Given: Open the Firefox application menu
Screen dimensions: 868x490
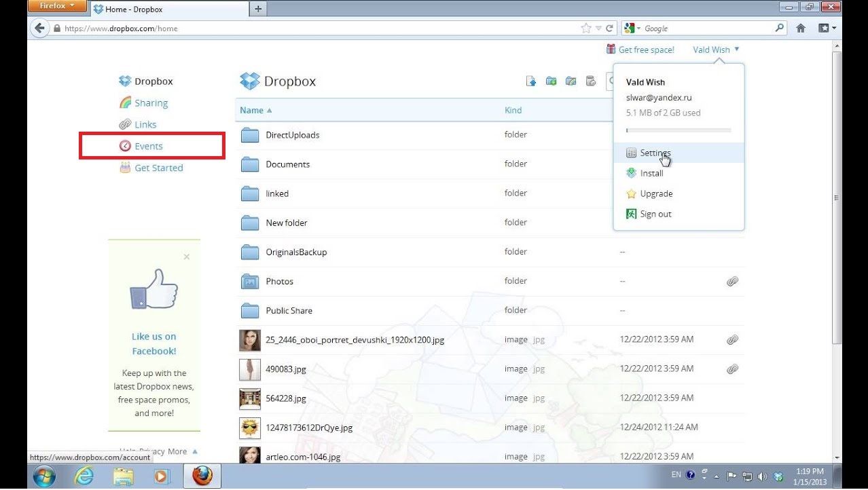Looking at the screenshot, I should 57,6.
